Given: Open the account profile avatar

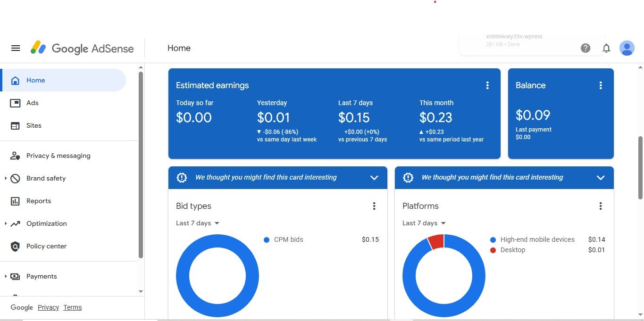Looking at the screenshot, I should point(627,48).
